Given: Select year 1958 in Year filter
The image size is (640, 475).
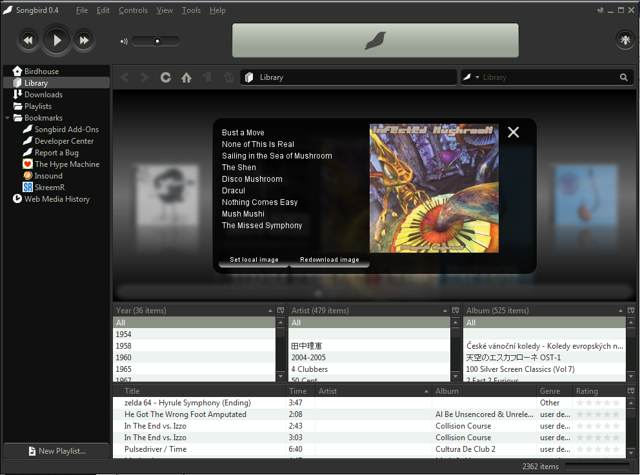Looking at the screenshot, I should pos(194,346).
